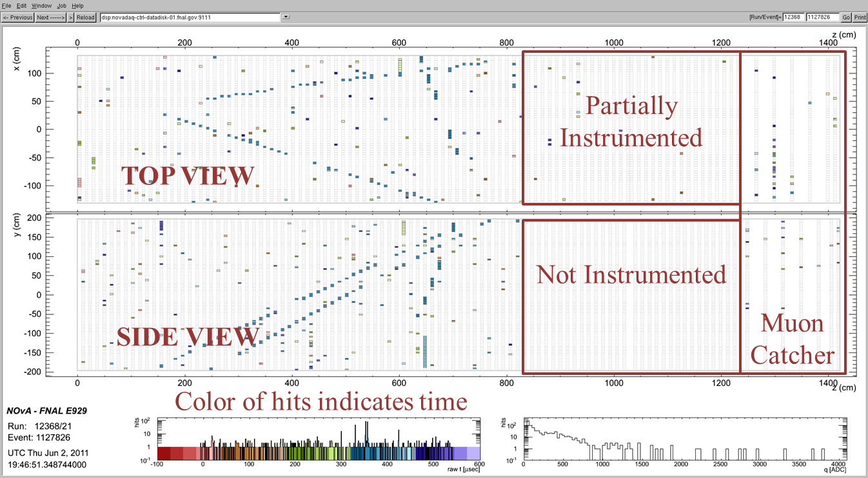Image resolution: width=868 pixels, height=478 pixels.
Task: Open the File menu
Action: (6, 5)
